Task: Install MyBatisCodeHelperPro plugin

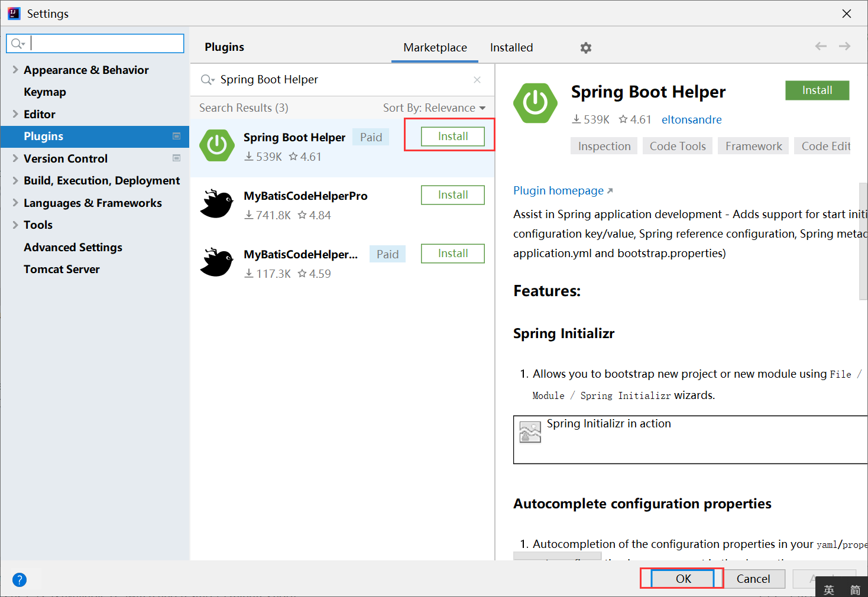Action: tap(453, 195)
